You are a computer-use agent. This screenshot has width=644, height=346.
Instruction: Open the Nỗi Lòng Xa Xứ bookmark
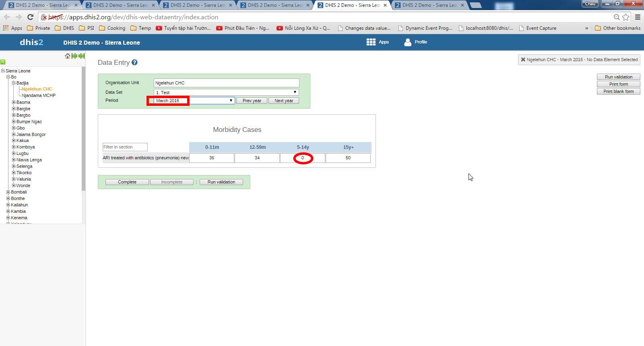pyautogui.click(x=303, y=28)
